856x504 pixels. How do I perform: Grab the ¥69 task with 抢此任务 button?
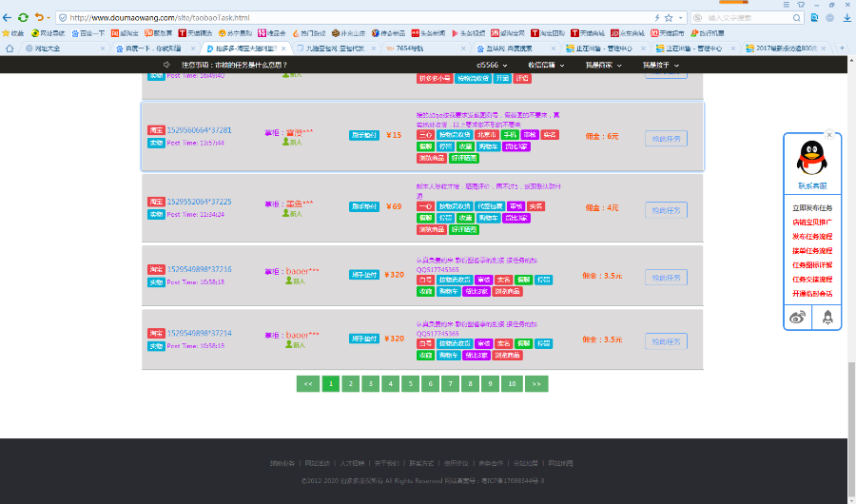pyautogui.click(x=666, y=209)
